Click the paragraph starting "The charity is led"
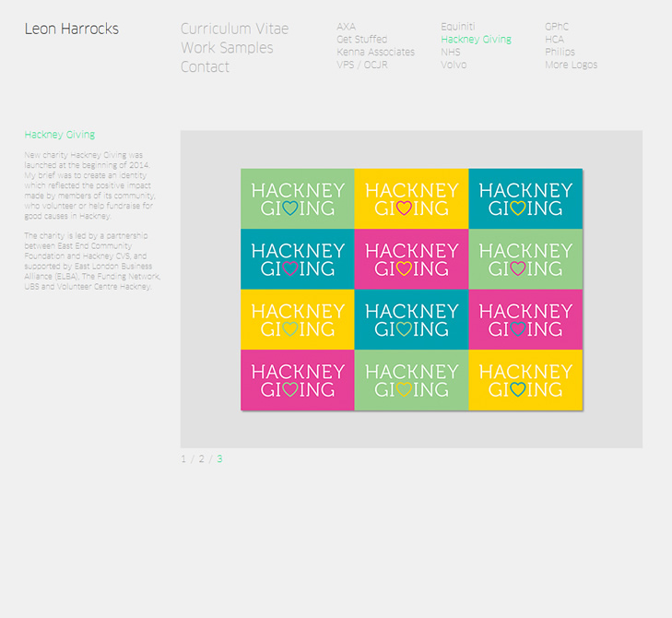This screenshot has height=618, width=672. [92, 261]
